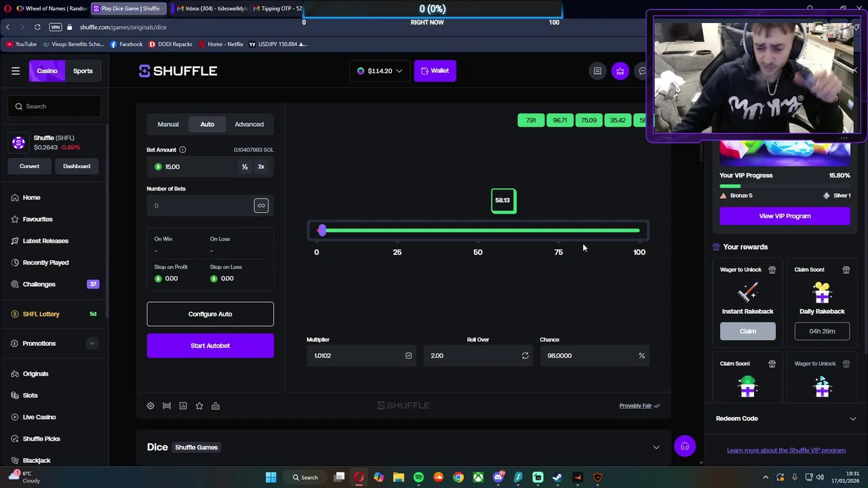Reload the browser page
Viewport: 868px width, 488px height.
tap(37, 27)
